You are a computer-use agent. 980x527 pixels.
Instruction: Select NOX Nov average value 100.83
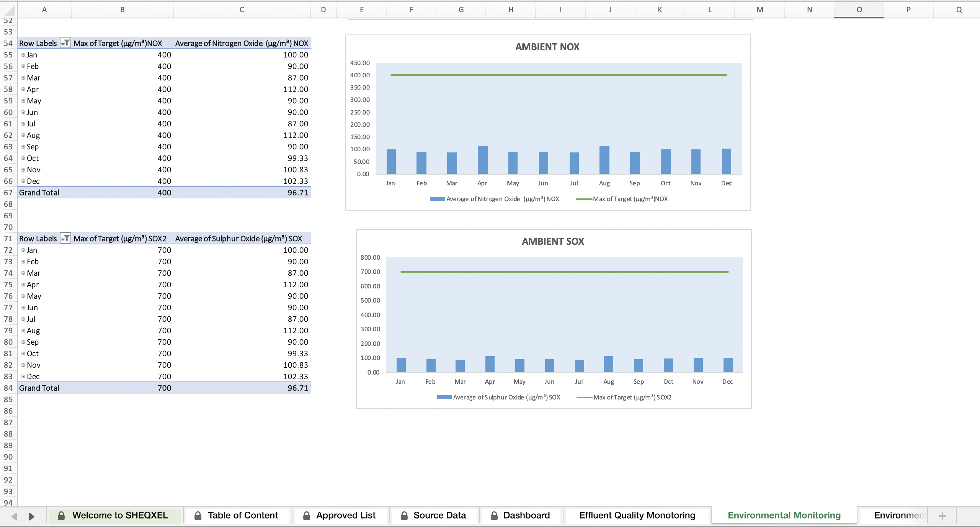[242, 170]
